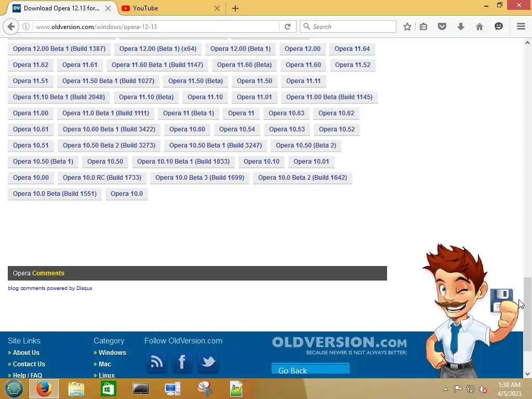
Task: Open the About Us footer link
Action: (x=26, y=353)
